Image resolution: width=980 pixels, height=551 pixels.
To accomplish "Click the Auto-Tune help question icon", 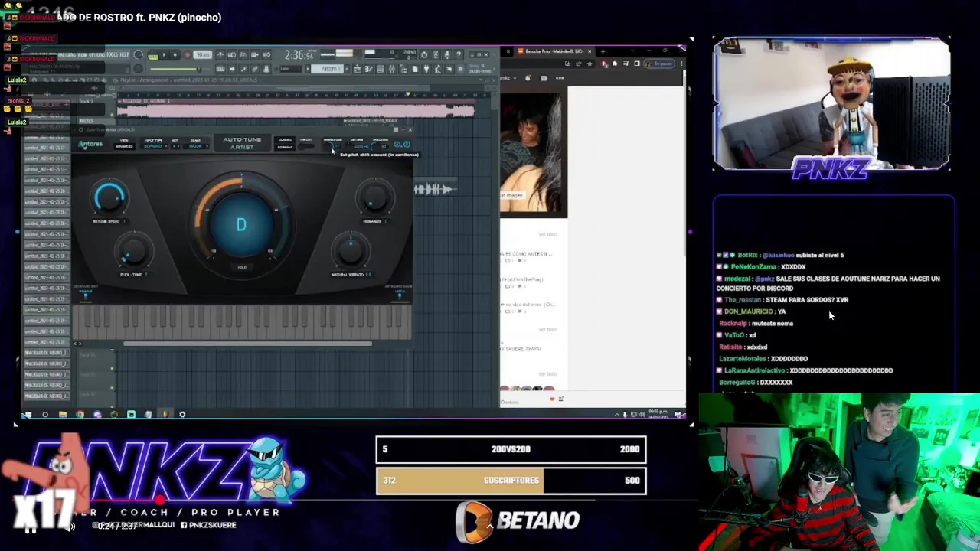I will click(x=407, y=145).
